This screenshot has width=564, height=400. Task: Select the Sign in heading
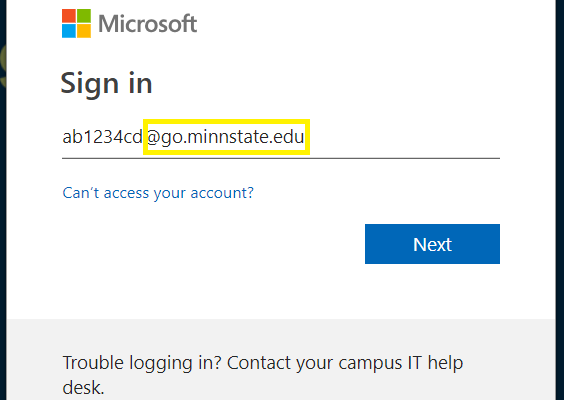point(106,83)
